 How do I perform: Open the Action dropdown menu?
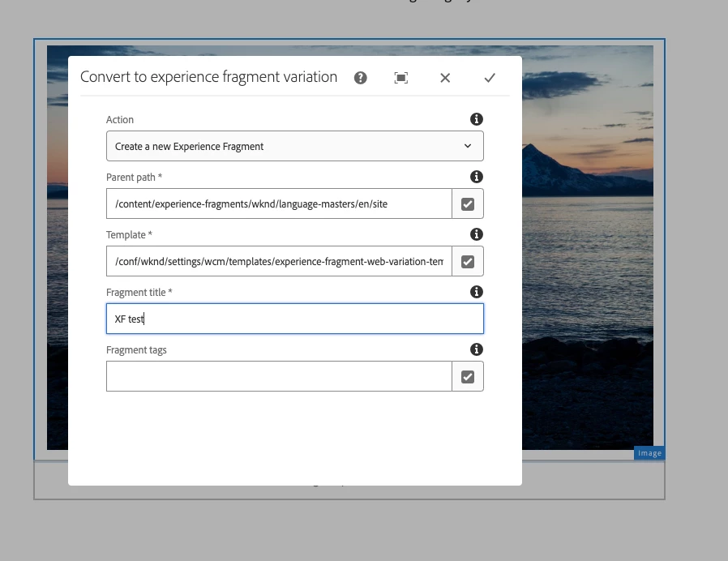(295, 146)
